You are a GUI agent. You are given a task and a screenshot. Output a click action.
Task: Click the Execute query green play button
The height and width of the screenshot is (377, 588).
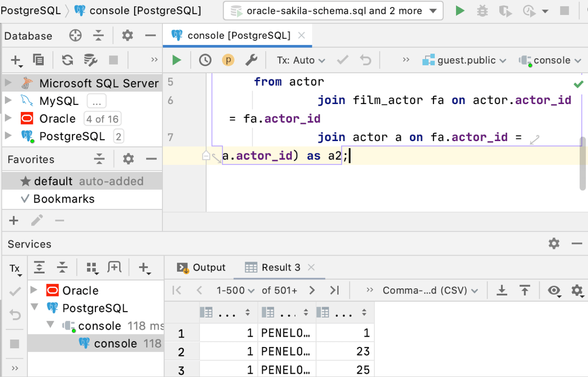(177, 60)
